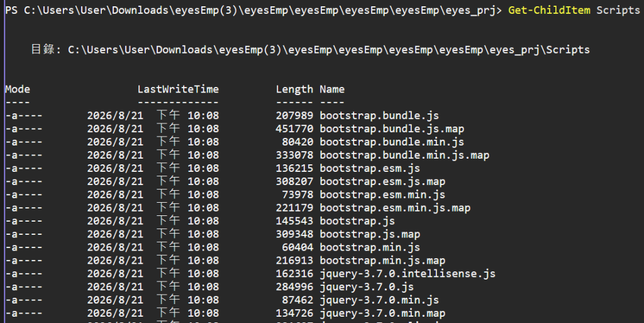644x323 pixels.
Task: Click length value 80420
Action: (x=297, y=142)
